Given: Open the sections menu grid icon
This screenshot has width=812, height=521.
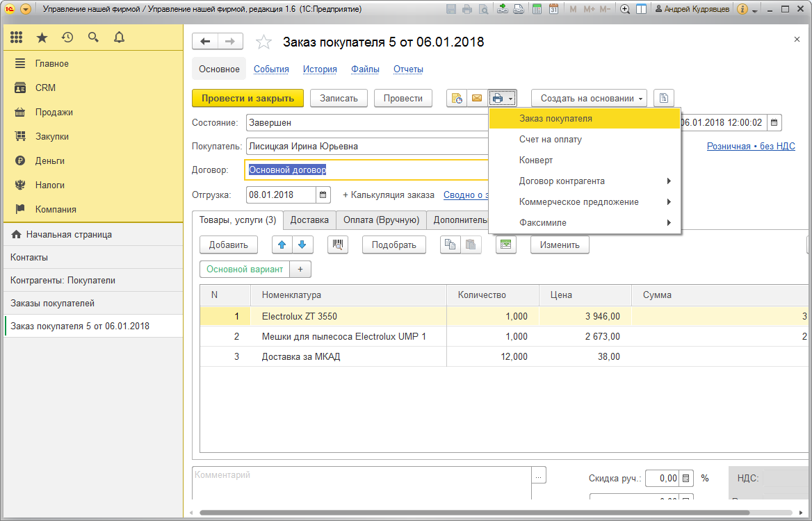Looking at the screenshot, I should (x=17, y=38).
